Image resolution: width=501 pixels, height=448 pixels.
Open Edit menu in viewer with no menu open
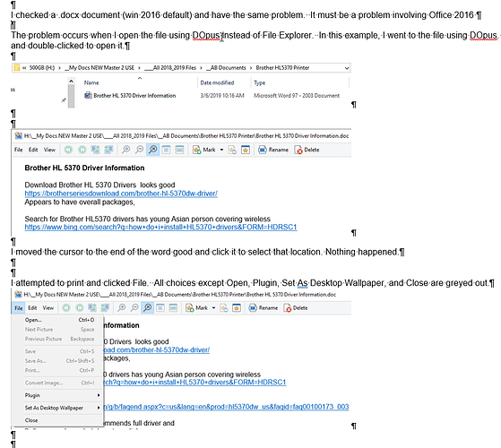[x=33, y=150]
